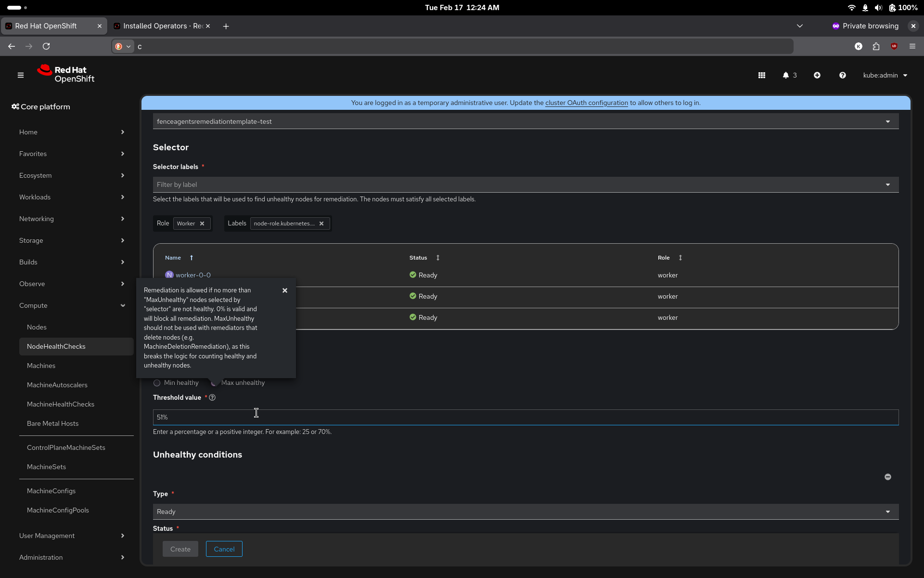Screen dimensions: 924x578
Task: Select the Min healthy radio button
Action: coord(157,383)
